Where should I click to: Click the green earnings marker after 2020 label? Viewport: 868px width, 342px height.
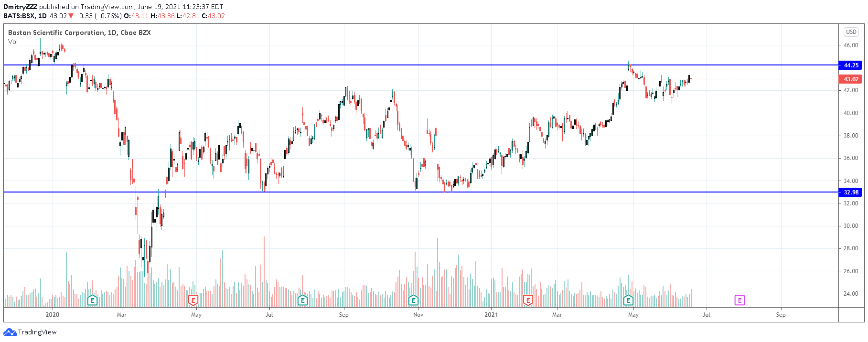92,300
